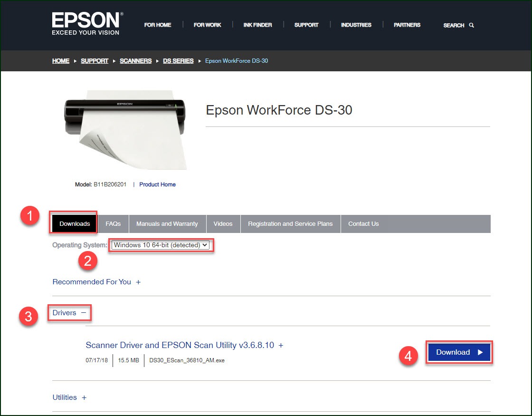532x416 pixels.
Task: Click the Epson logo
Action: point(87,23)
